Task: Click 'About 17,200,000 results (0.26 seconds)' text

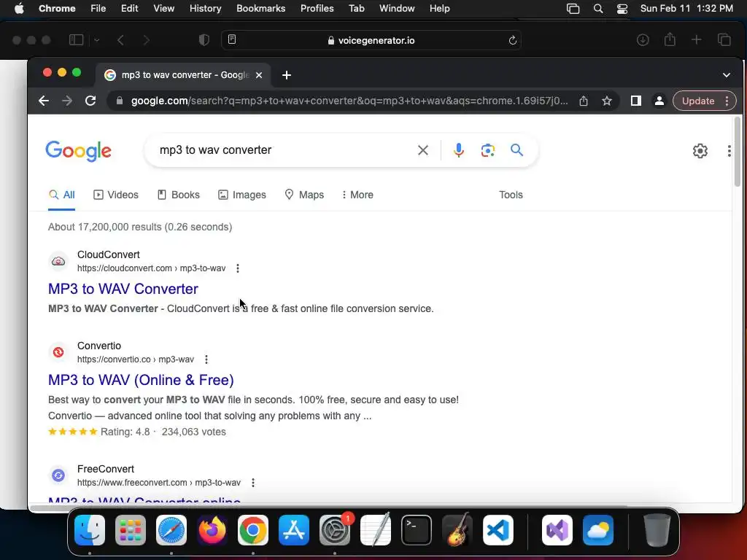Action: tap(140, 227)
